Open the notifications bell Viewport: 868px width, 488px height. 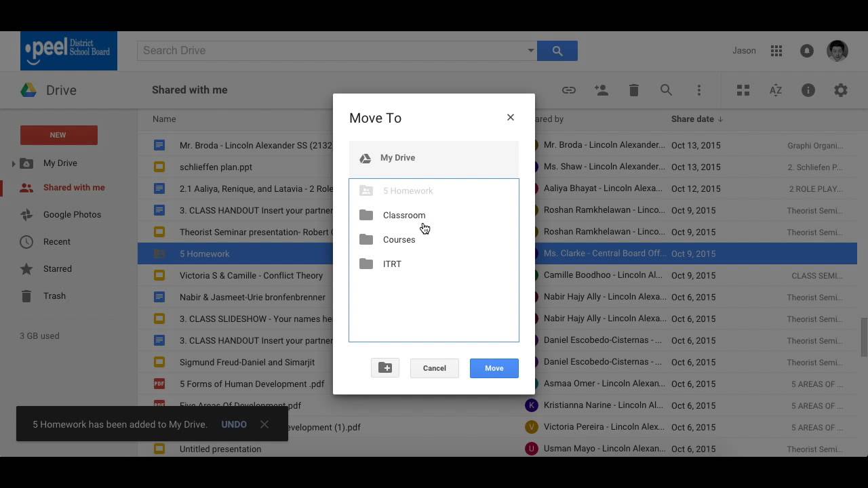tap(807, 51)
